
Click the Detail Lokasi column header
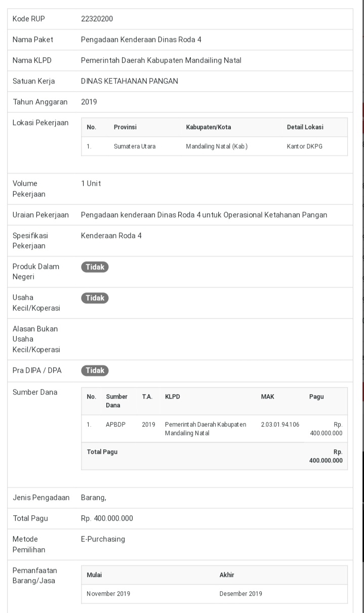pyautogui.click(x=305, y=127)
